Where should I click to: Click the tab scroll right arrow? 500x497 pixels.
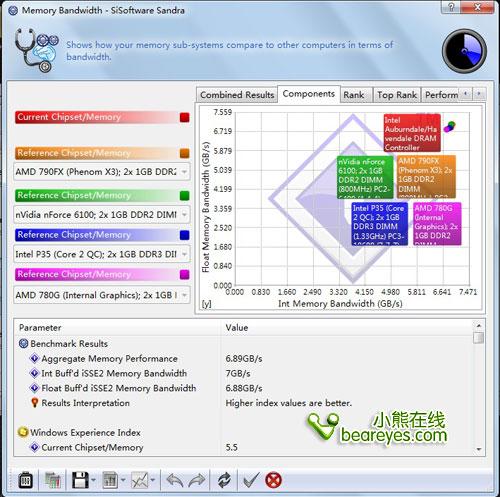pos(479,94)
